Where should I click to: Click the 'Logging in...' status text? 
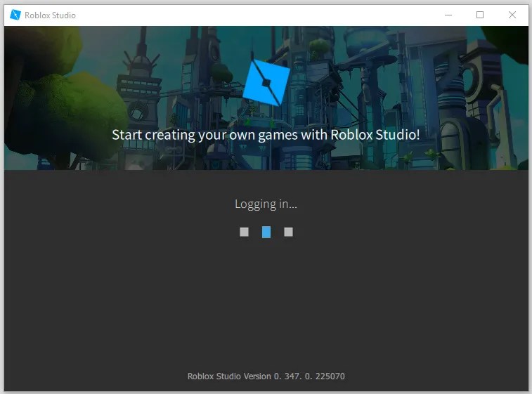pyautogui.click(x=266, y=204)
